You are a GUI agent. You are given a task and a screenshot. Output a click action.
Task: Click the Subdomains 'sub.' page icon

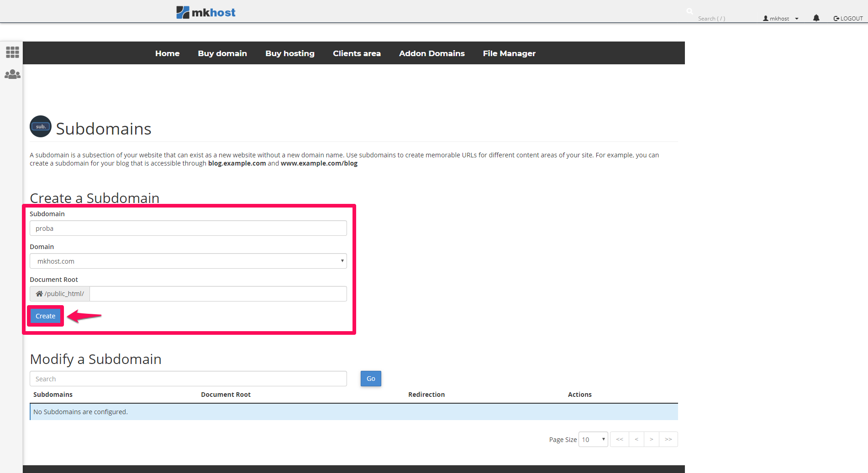click(41, 127)
